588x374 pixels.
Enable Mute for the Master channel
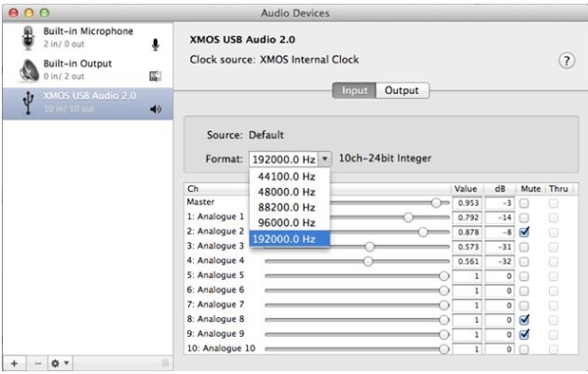coord(524,203)
